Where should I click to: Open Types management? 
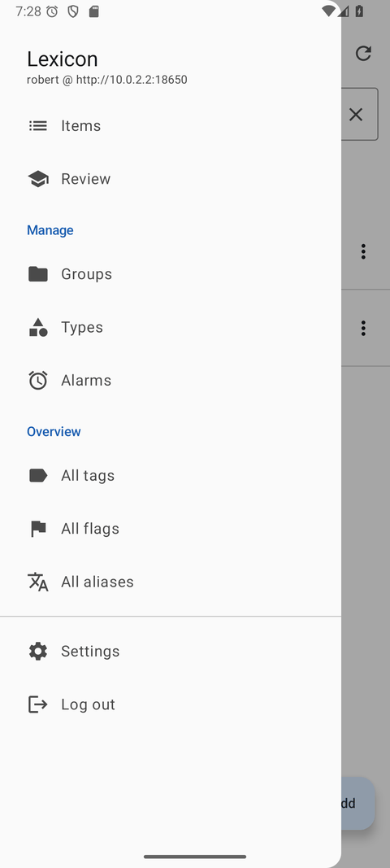point(171,327)
